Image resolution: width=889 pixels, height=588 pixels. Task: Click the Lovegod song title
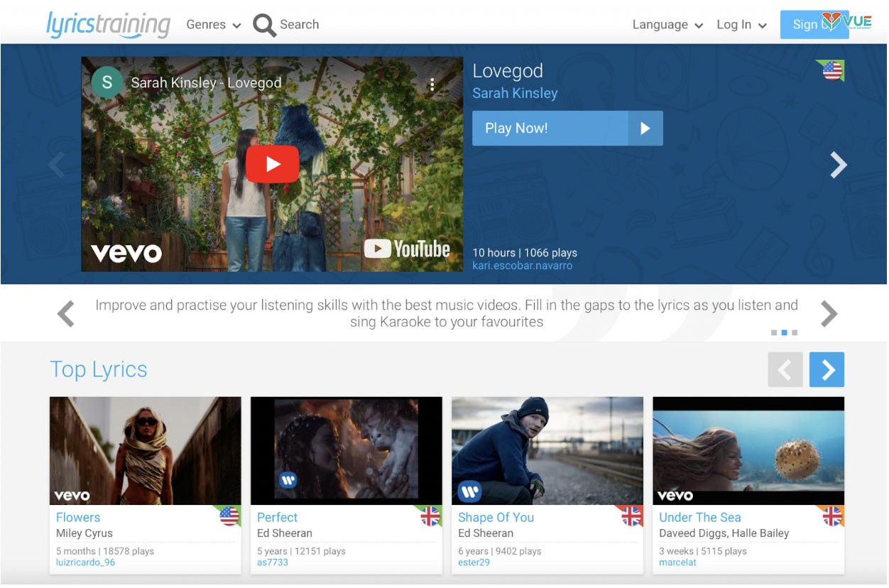(x=508, y=71)
